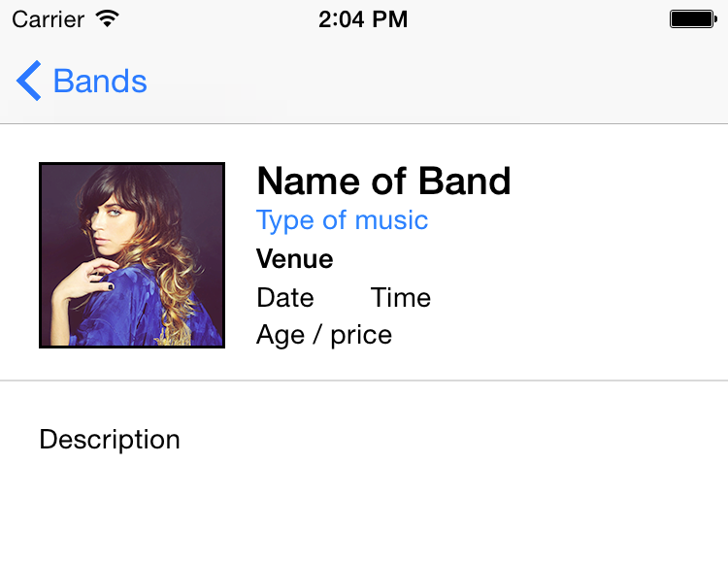This screenshot has width=728, height=563.
Task: Tap the Time label beside Date
Action: coord(401,297)
